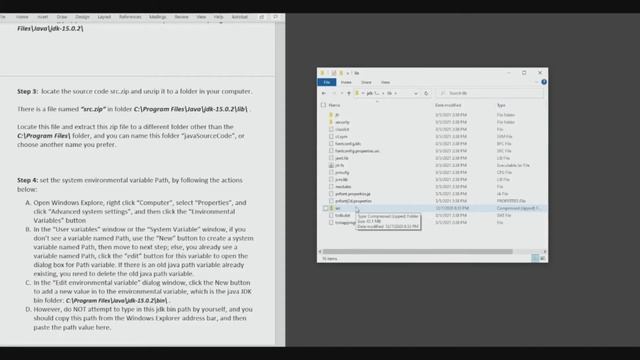This screenshot has height=360, width=640.
Task: Select the jvm.cfg file name
Action: click(342, 172)
